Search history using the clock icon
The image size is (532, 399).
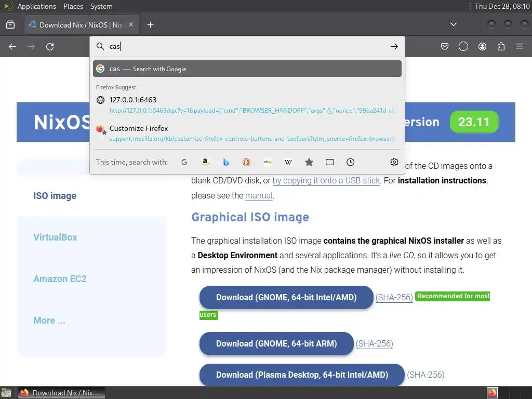point(351,162)
